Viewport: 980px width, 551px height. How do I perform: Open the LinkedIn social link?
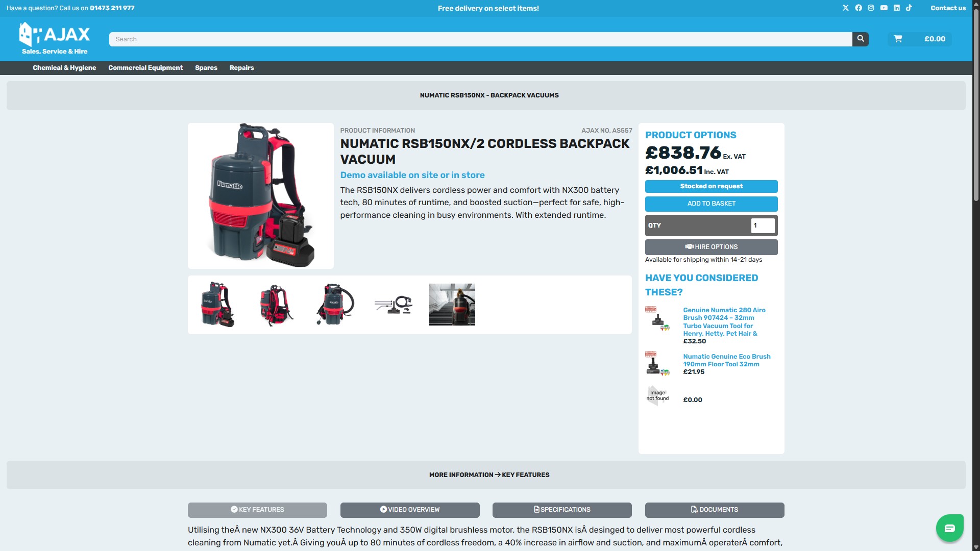896,8
